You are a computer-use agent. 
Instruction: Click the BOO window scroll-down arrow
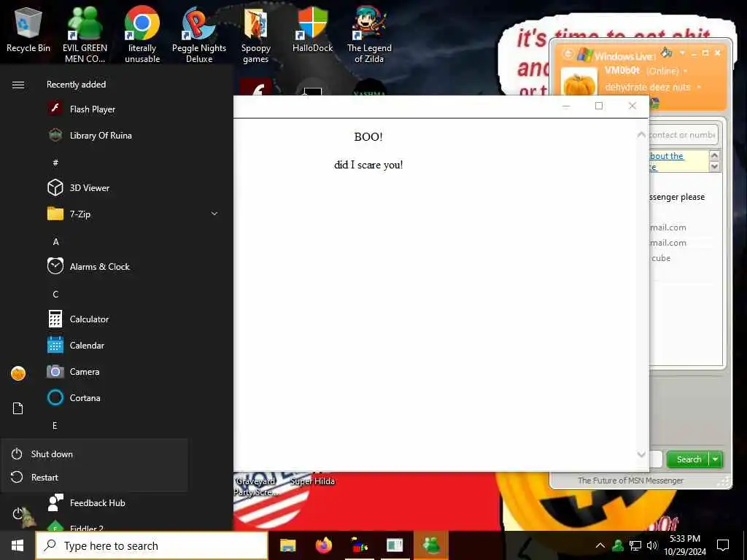click(x=641, y=454)
